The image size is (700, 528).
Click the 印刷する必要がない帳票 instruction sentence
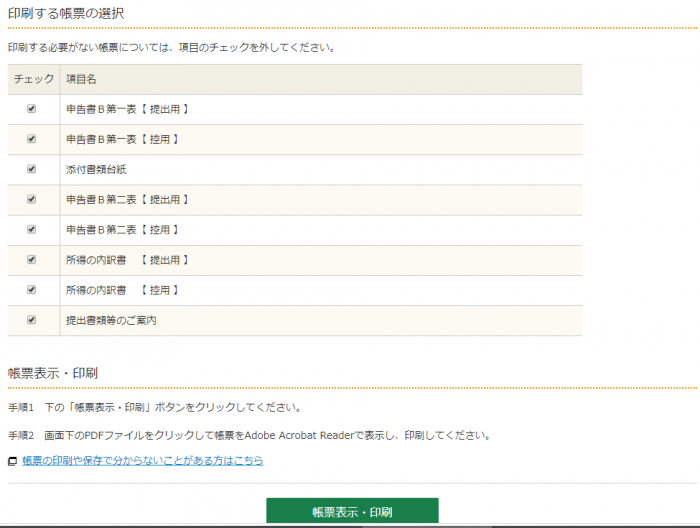tap(172, 47)
